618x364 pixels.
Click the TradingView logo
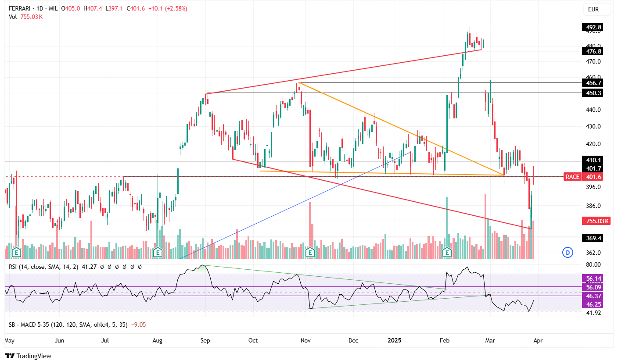28,356
